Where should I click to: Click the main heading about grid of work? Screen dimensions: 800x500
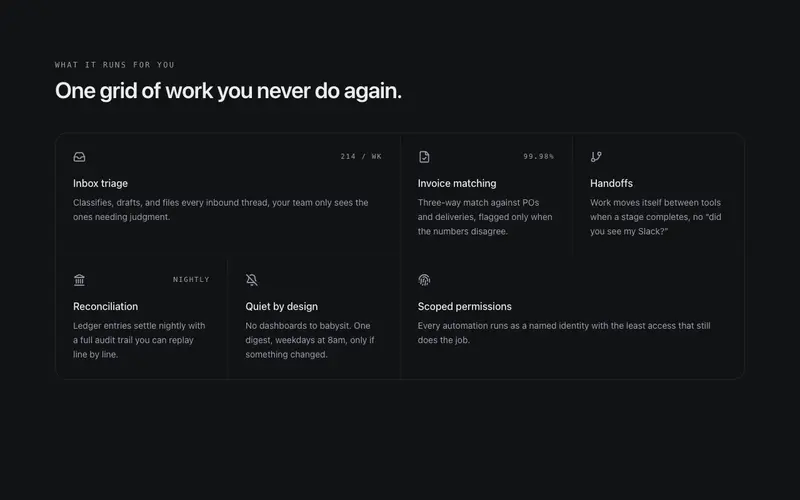(228, 91)
